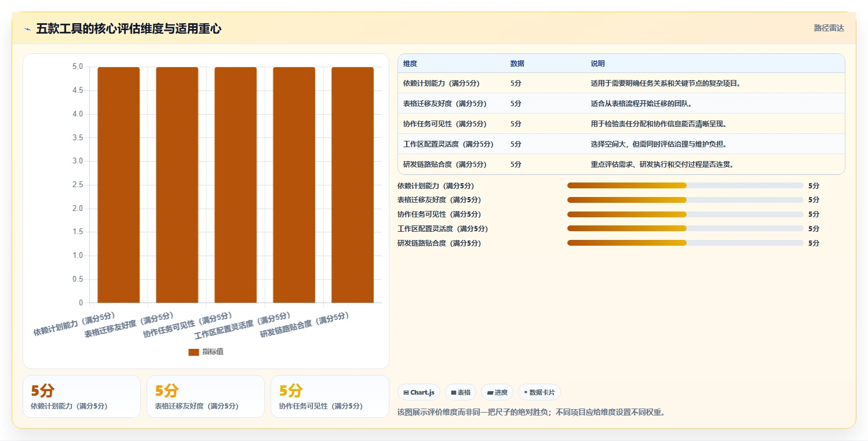Click the 指标值 legend color swatch
Image resolution: width=868 pixels, height=441 pixels.
(x=194, y=352)
